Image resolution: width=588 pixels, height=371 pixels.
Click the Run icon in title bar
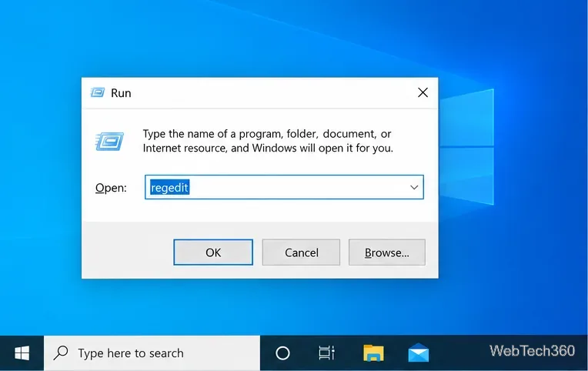pyautogui.click(x=98, y=92)
